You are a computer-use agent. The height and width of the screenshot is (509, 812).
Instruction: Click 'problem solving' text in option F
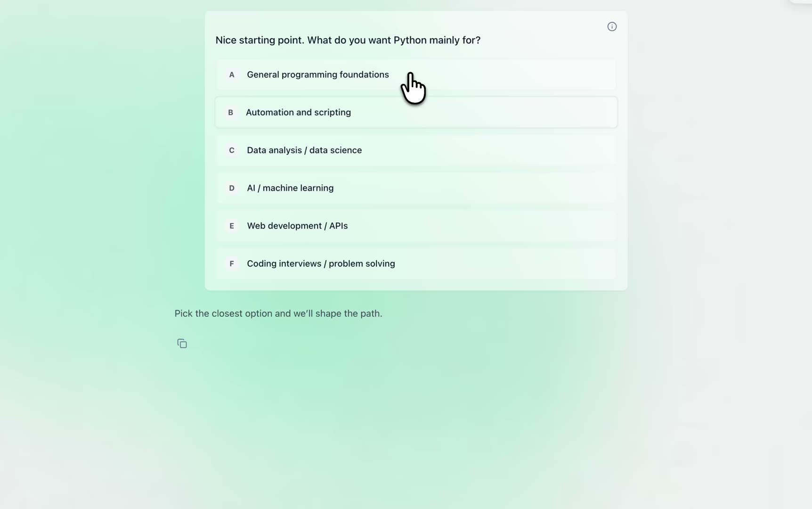(x=362, y=263)
